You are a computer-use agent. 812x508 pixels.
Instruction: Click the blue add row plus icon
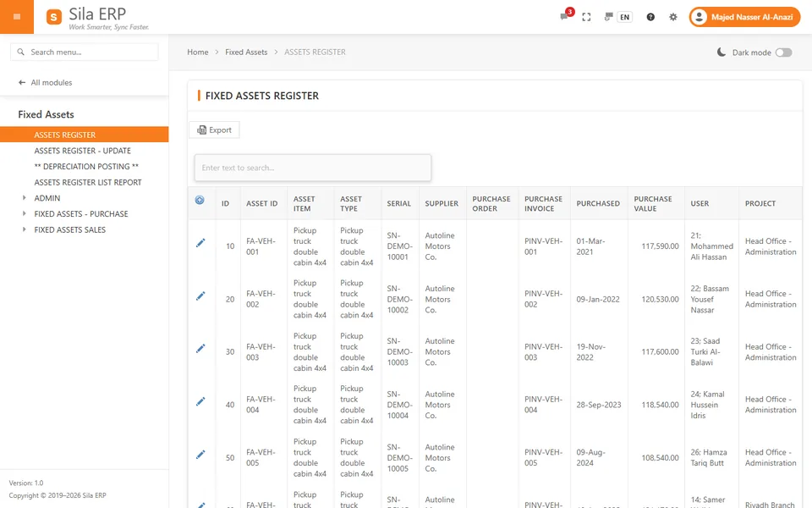(200, 200)
